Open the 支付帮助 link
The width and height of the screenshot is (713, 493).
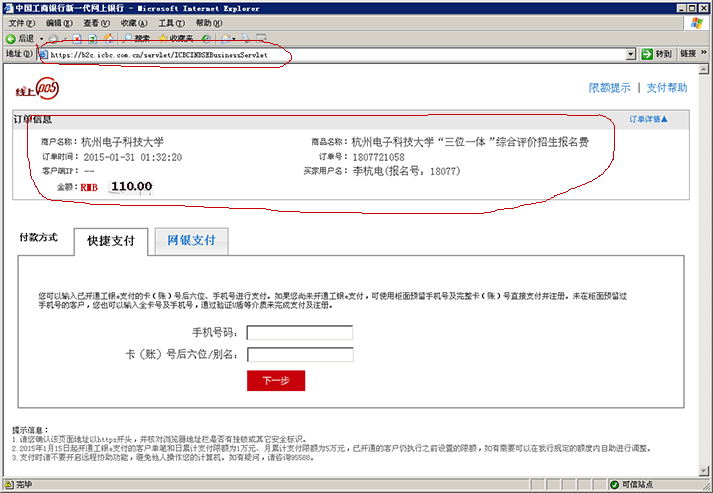point(667,88)
